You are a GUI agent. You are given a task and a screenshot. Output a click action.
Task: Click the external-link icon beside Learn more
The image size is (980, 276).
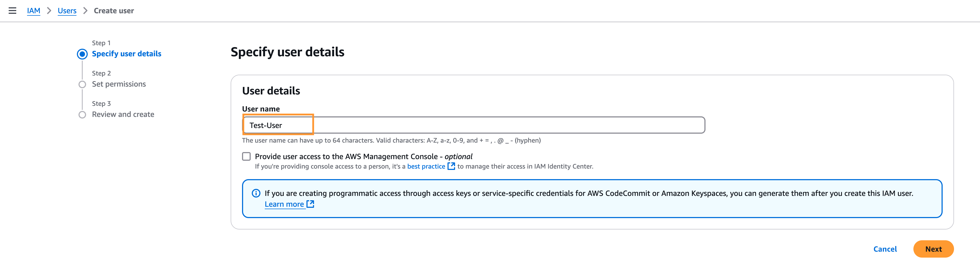click(x=311, y=204)
